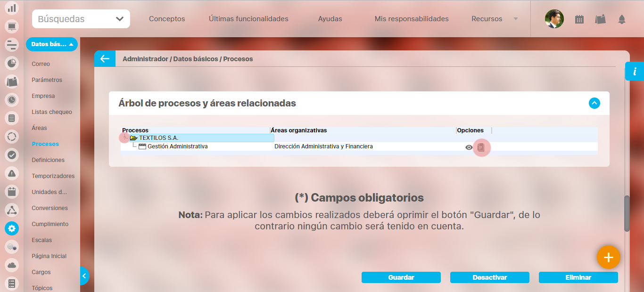The height and width of the screenshot is (292, 644).
Task: Open the checkmark circle module icon
Action: point(12,155)
